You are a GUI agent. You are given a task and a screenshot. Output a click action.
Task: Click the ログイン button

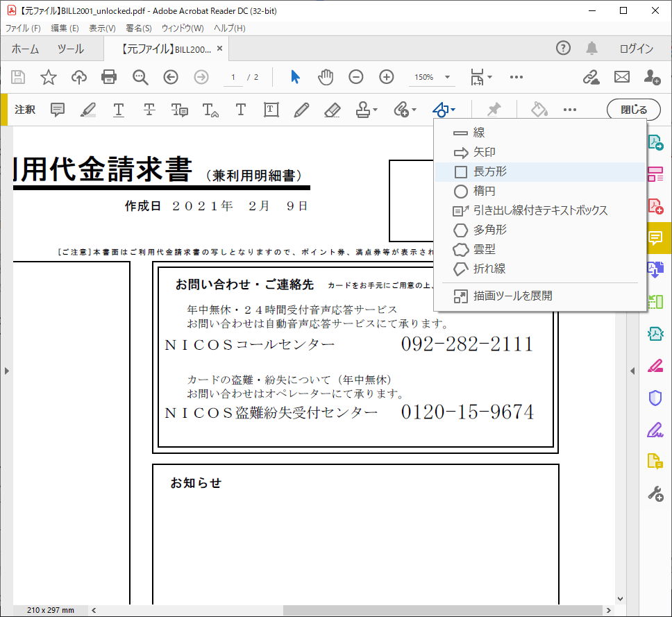tap(636, 49)
